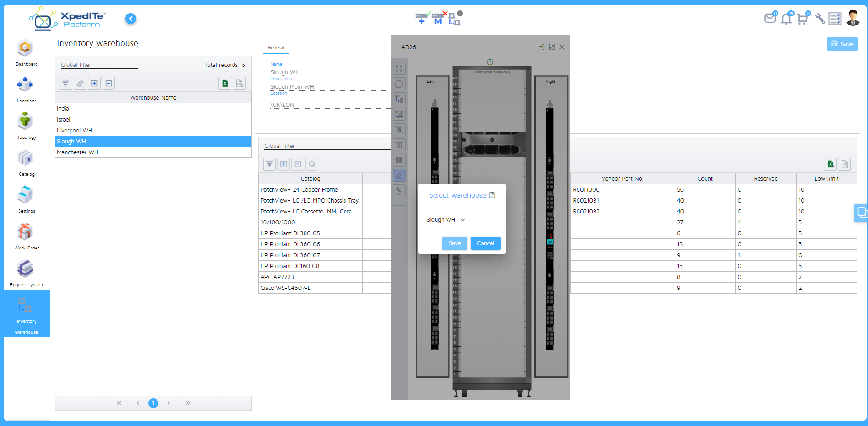The image size is (868, 426).
Task: Toggle the hide devices rack option
Action: coord(399,130)
